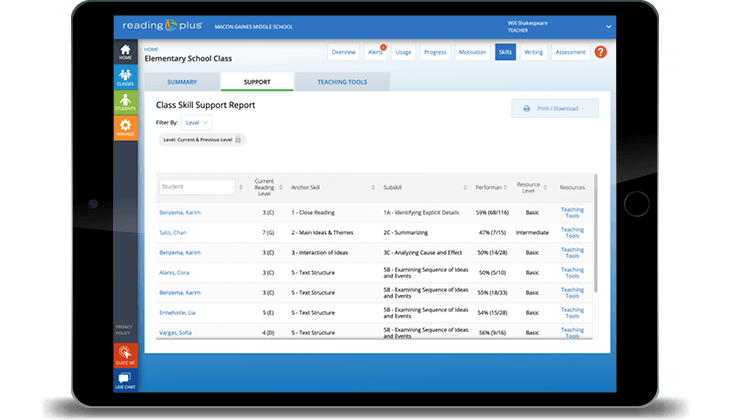730x420 pixels.
Task: Open Home from the left sidebar
Action: pyautogui.click(x=125, y=53)
